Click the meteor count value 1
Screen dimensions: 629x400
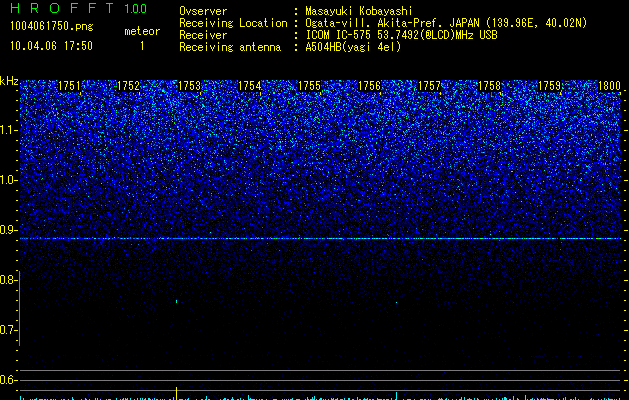[142, 46]
